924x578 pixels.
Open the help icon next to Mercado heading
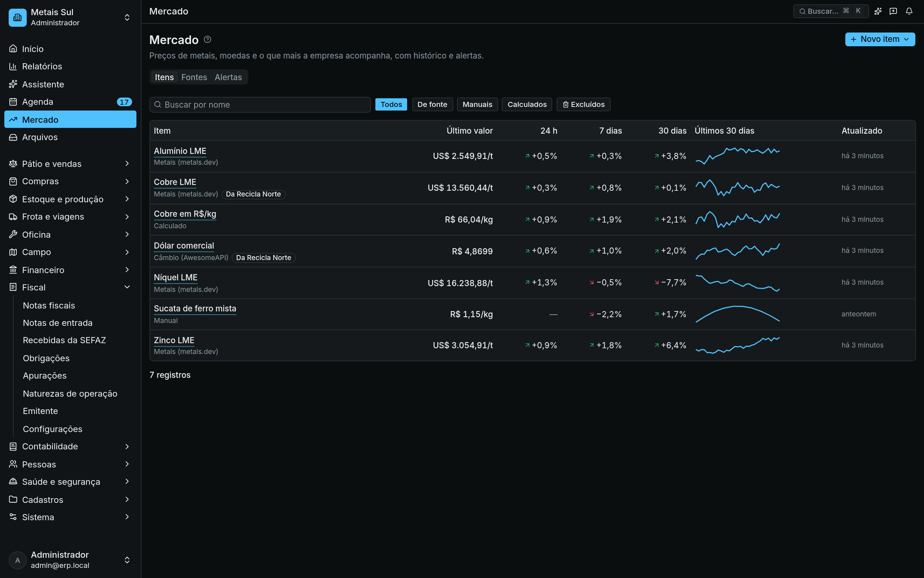click(207, 39)
